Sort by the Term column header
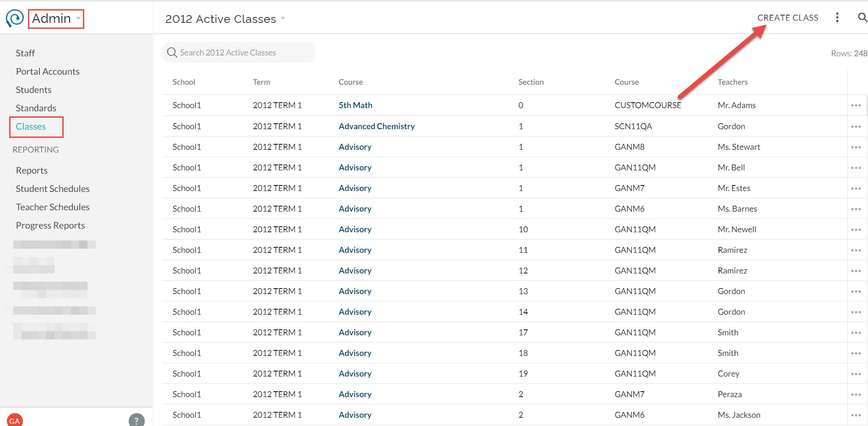This screenshot has height=426, width=868. (262, 82)
